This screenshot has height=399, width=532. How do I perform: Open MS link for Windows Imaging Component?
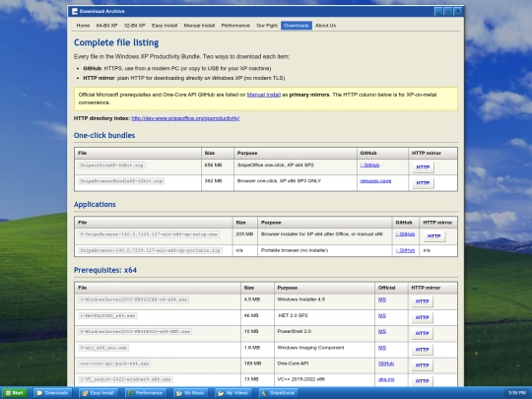[382, 348]
